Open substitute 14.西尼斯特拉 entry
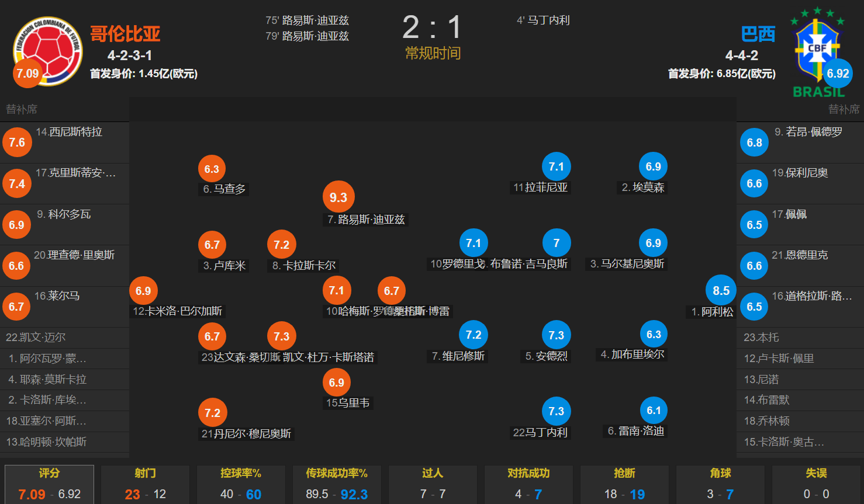This screenshot has width=864, height=504. 64,142
